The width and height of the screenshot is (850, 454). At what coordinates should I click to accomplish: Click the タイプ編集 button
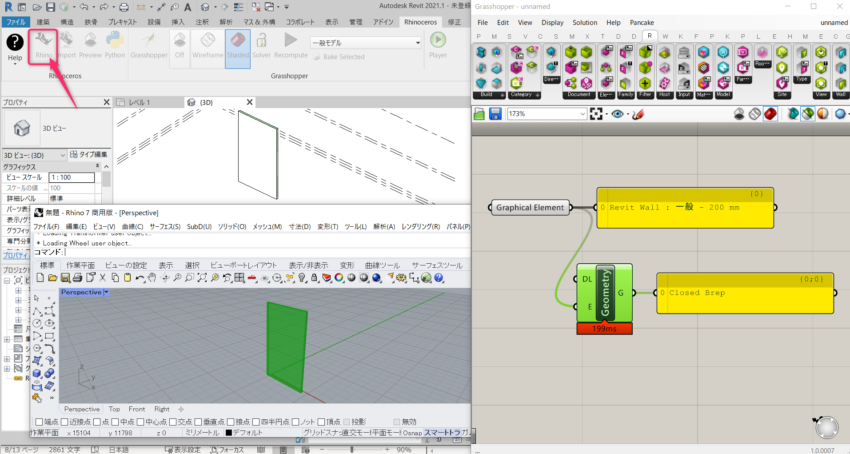coord(89,155)
